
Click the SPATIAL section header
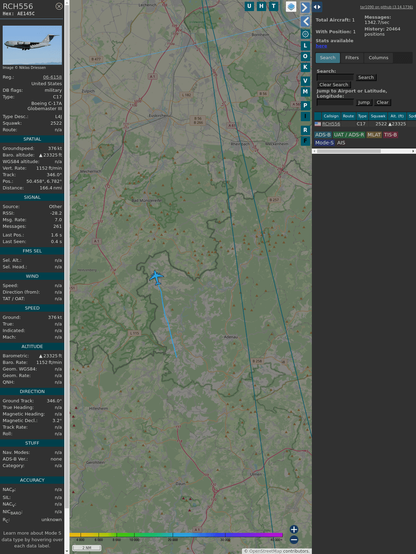[x=32, y=139]
